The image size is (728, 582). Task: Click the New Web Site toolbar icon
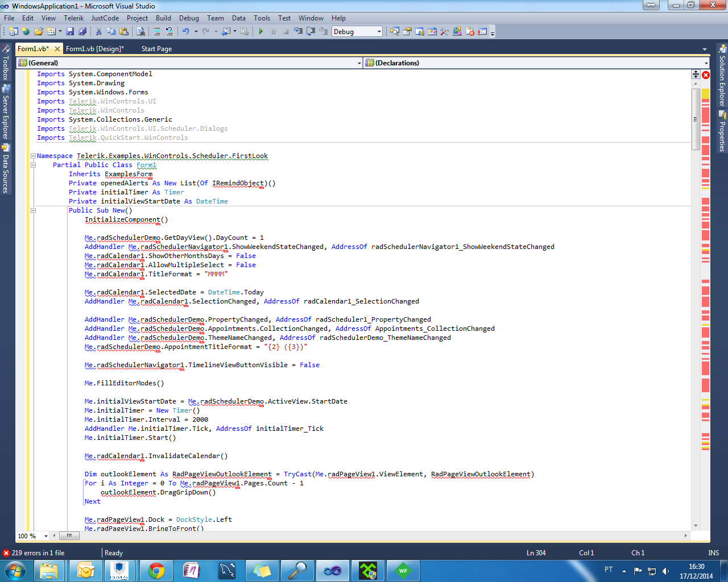(x=26, y=32)
